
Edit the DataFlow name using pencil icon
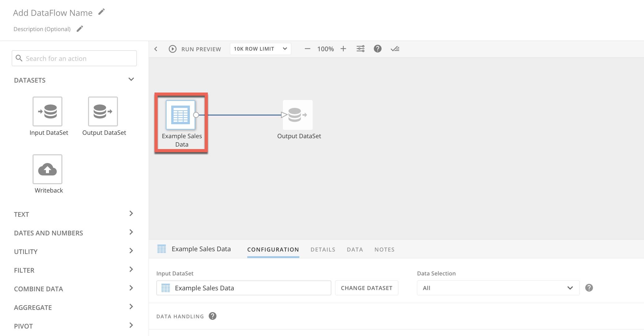pos(101,11)
